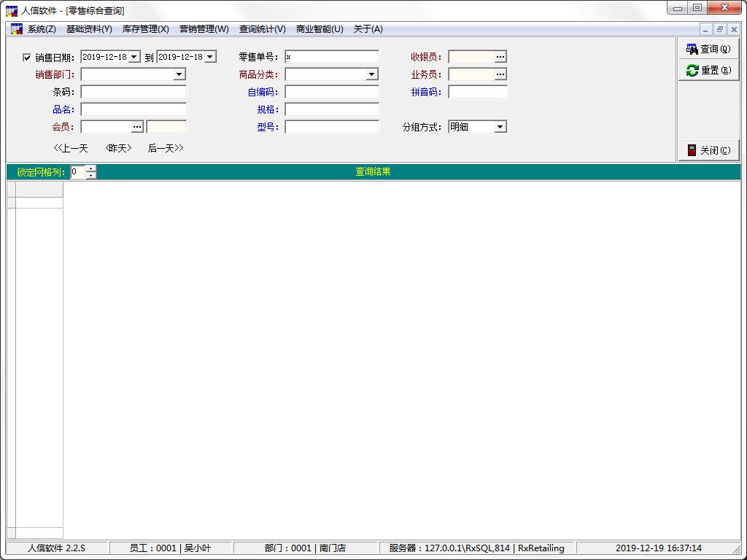Open the 商业智能(U) menu
Viewport: 747px width, 560px height.
(x=320, y=29)
